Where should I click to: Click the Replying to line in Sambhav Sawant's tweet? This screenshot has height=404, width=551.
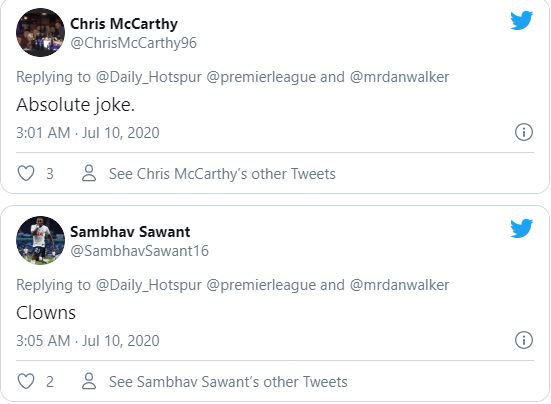tap(233, 285)
